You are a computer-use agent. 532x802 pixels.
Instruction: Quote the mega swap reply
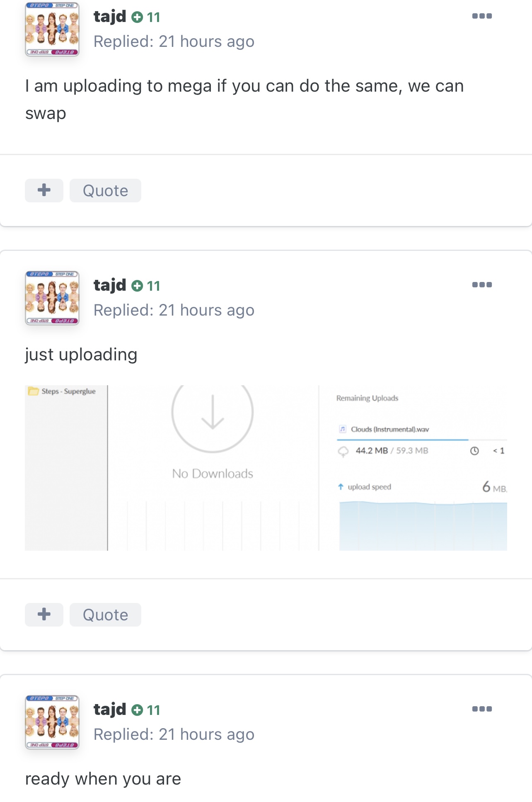tap(105, 191)
